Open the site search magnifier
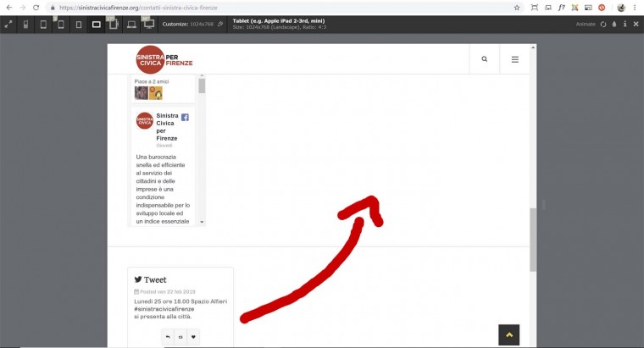Screen dimensions: 644x348 click(x=485, y=59)
